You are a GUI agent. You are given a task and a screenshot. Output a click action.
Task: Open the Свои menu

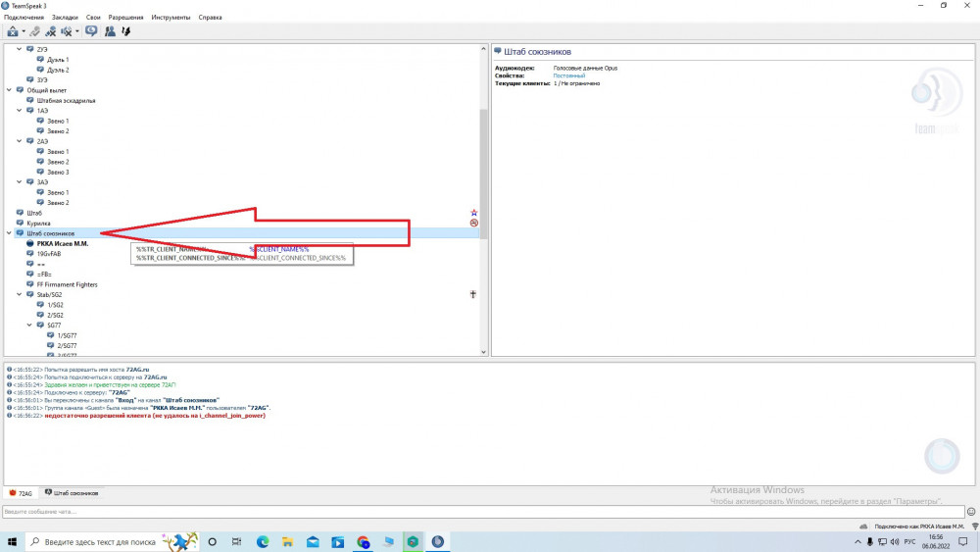pyautogui.click(x=93, y=18)
